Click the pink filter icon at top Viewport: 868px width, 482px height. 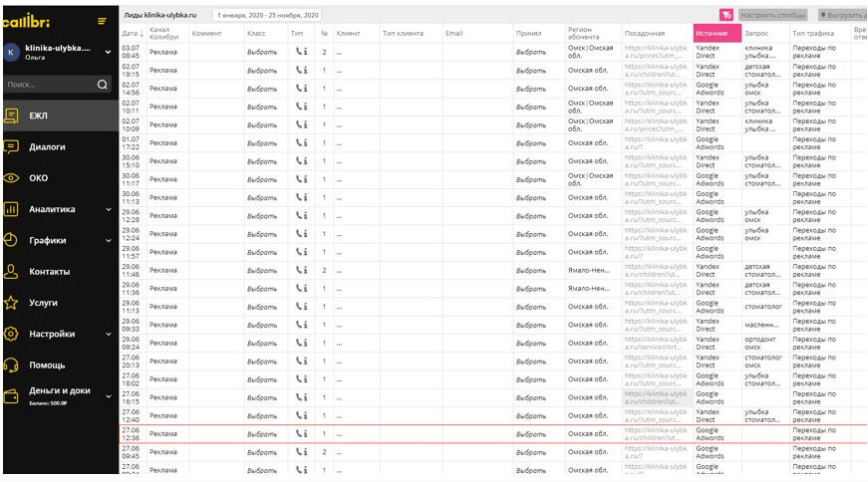[x=726, y=15]
